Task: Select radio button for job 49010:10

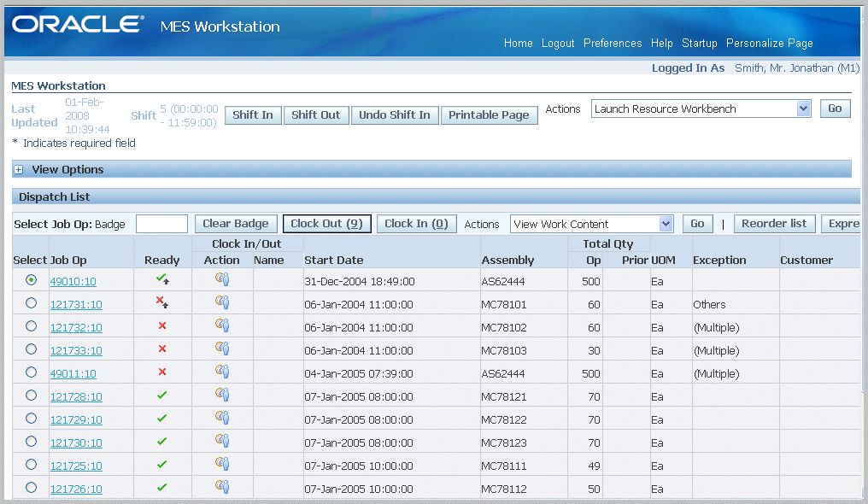Action: (31, 280)
